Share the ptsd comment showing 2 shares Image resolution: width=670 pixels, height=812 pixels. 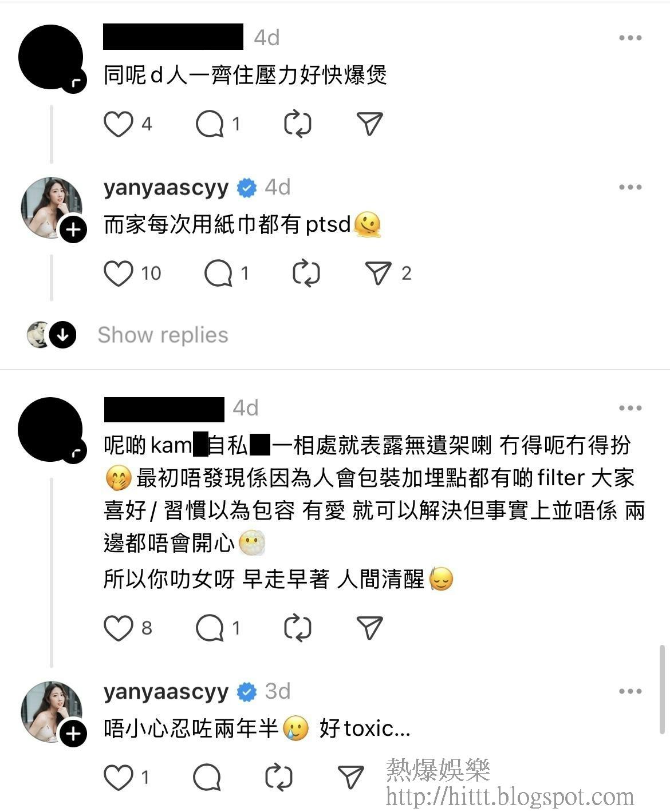point(379,273)
